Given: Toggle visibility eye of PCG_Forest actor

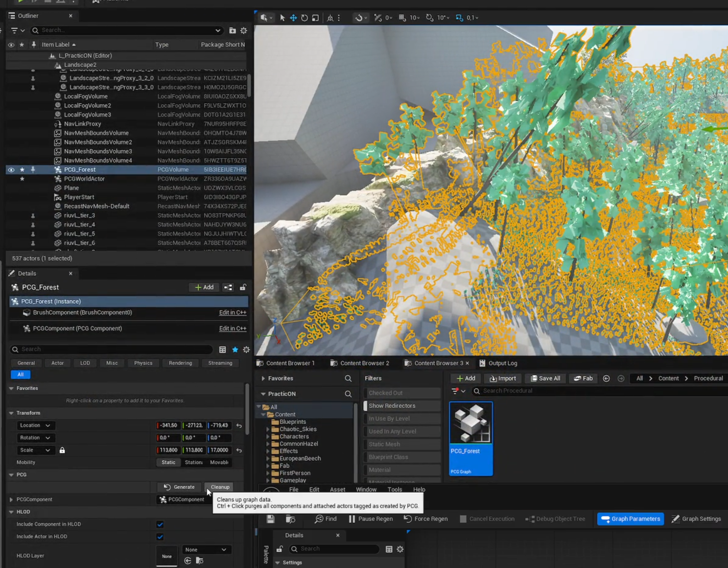Looking at the screenshot, I should pyautogui.click(x=11, y=170).
